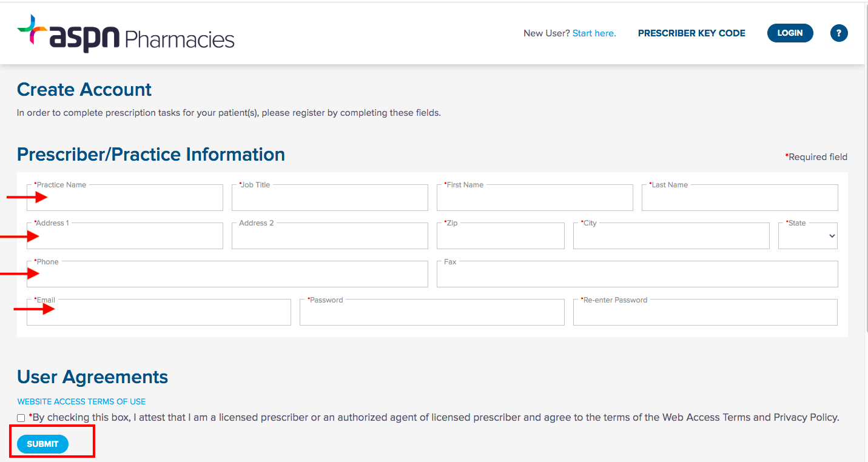The width and height of the screenshot is (868, 462).
Task: Open the State dropdown
Action: click(807, 235)
